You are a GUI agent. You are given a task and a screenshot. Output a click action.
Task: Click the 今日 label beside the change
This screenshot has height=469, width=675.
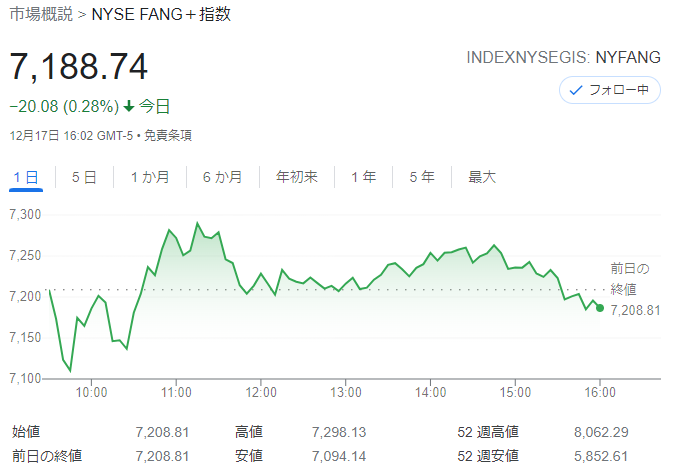pos(155,106)
